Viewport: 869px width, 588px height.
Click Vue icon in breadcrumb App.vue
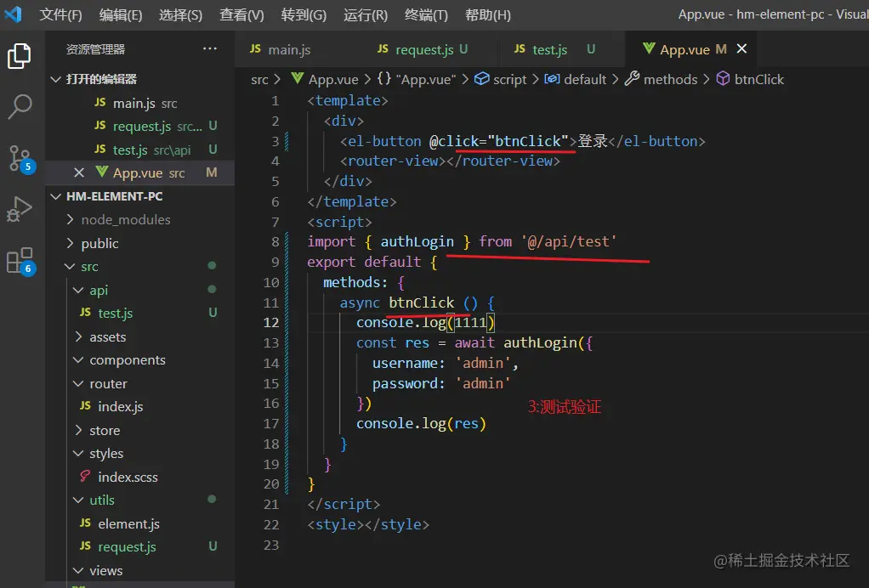297,79
